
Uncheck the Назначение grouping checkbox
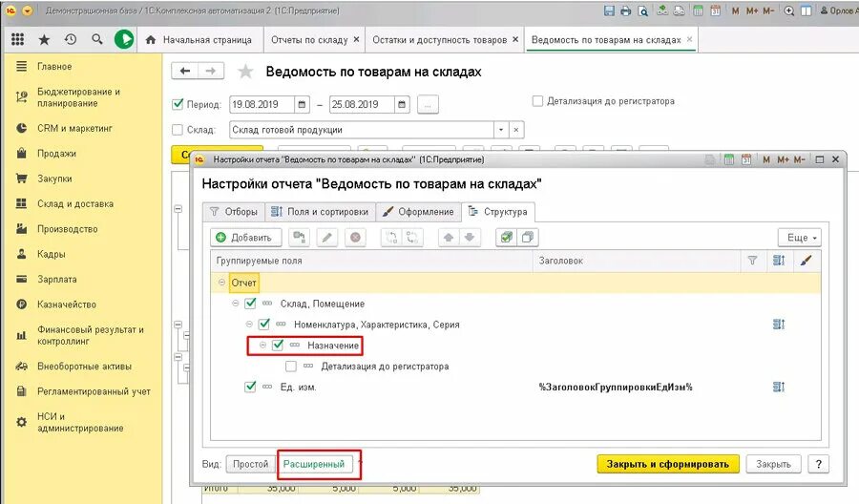coord(278,345)
